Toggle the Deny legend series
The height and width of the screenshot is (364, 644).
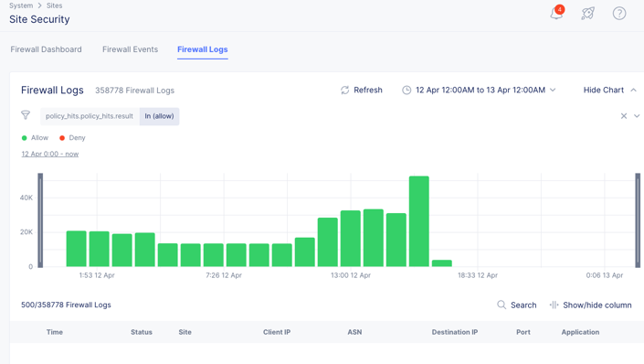pyautogui.click(x=72, y=138)
